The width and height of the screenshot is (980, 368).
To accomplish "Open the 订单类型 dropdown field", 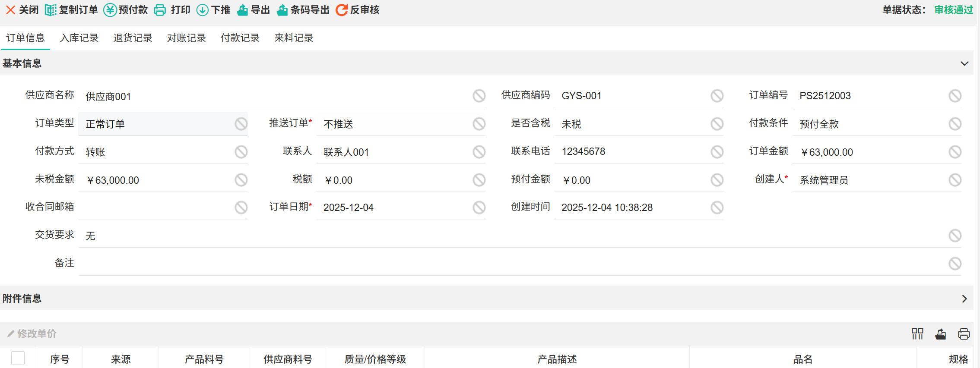I will pos(160,124).
